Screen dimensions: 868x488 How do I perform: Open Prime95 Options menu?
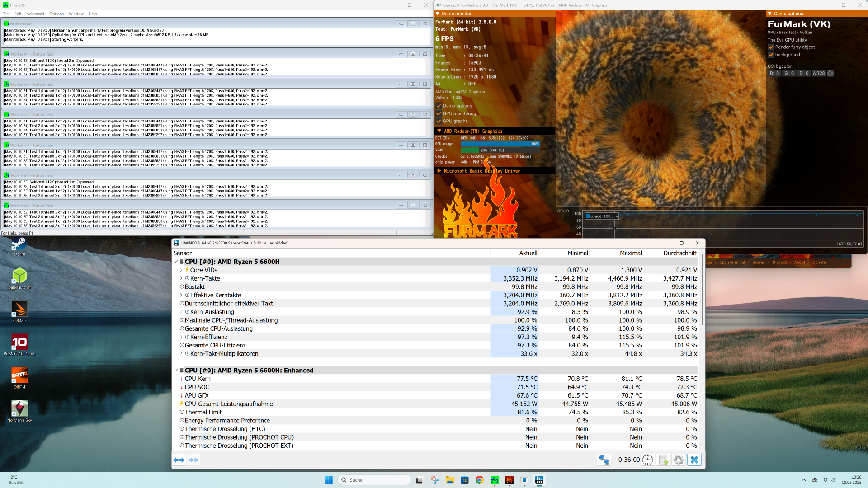pyautogui.click(x=57, y=14)
